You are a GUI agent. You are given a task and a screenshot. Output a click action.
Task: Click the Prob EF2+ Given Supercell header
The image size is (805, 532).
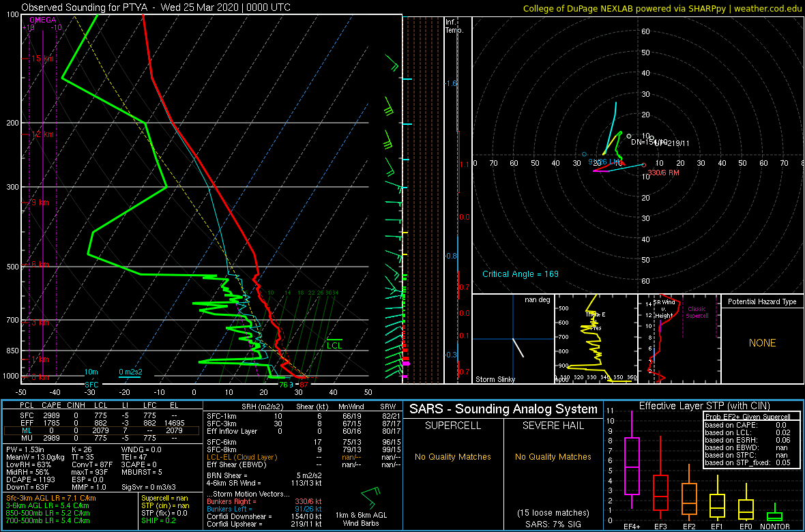748,417
